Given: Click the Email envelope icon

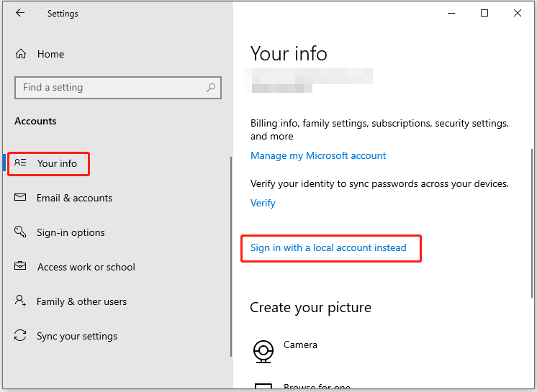Looking at the screenshot, I should point(20,197).
